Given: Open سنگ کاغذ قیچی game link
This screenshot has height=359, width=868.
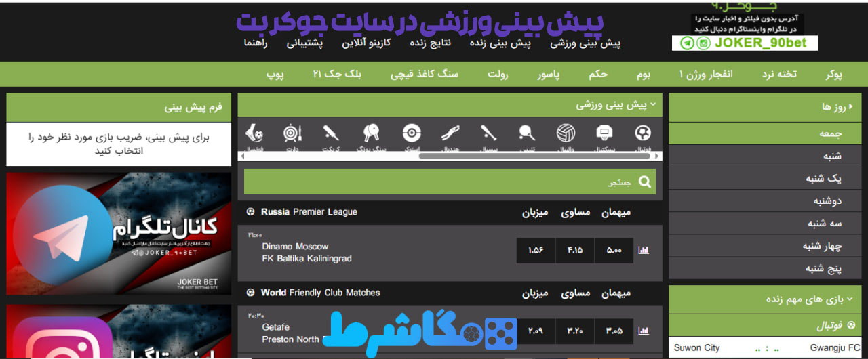Looking at the screenshot, I should (x=425, y=75).
